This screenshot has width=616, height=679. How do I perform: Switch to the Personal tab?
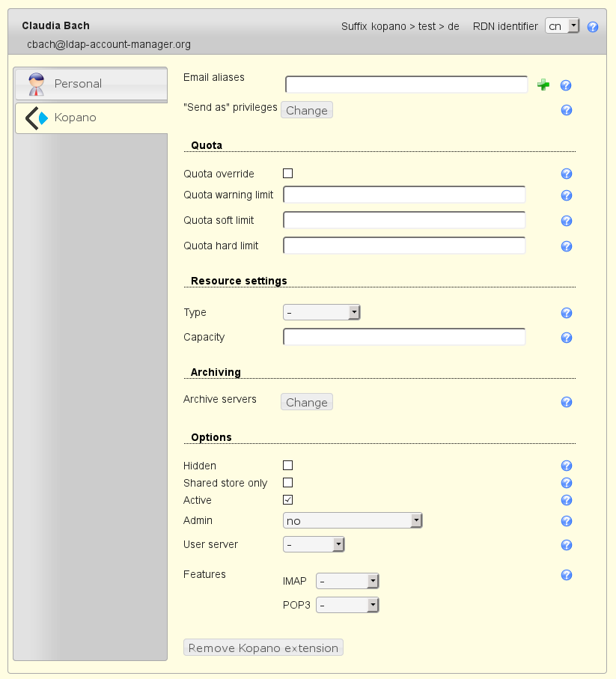tap(91, 84)
